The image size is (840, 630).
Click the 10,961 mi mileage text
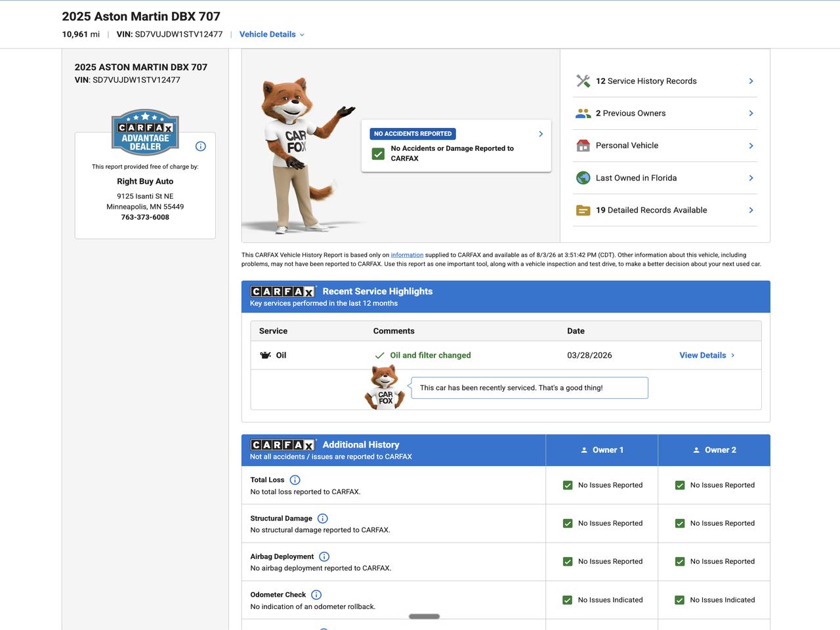click(x=81, y=35)
